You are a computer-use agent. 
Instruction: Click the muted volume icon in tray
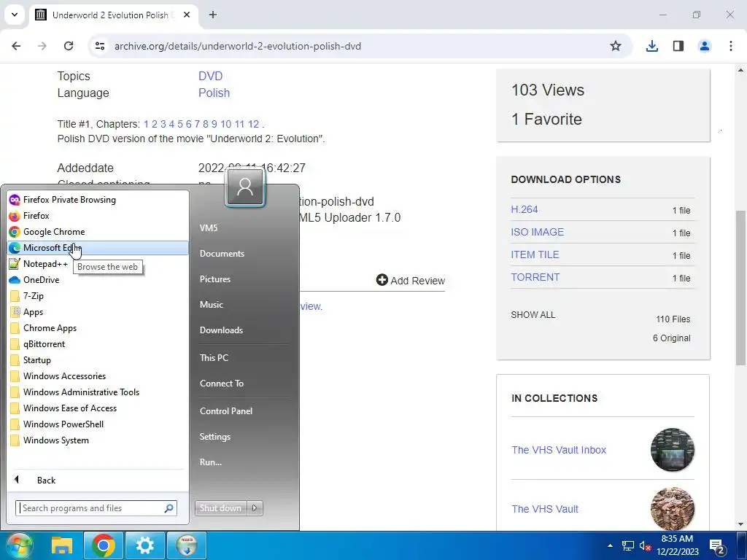tap(645, 546)
